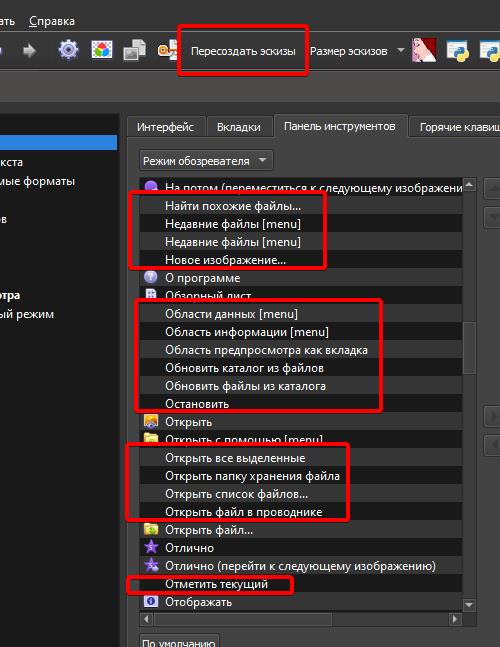Screen dimensions: 500x647
Task: Click the purple icon of На потом row
Action: pyautogui.click(x=151, y=187)
